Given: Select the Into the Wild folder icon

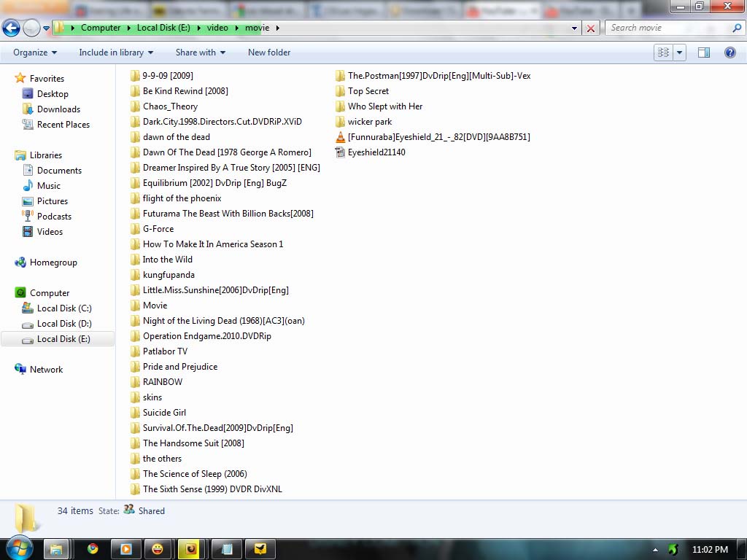Looking at the screenshot, I should click(135, 260).
